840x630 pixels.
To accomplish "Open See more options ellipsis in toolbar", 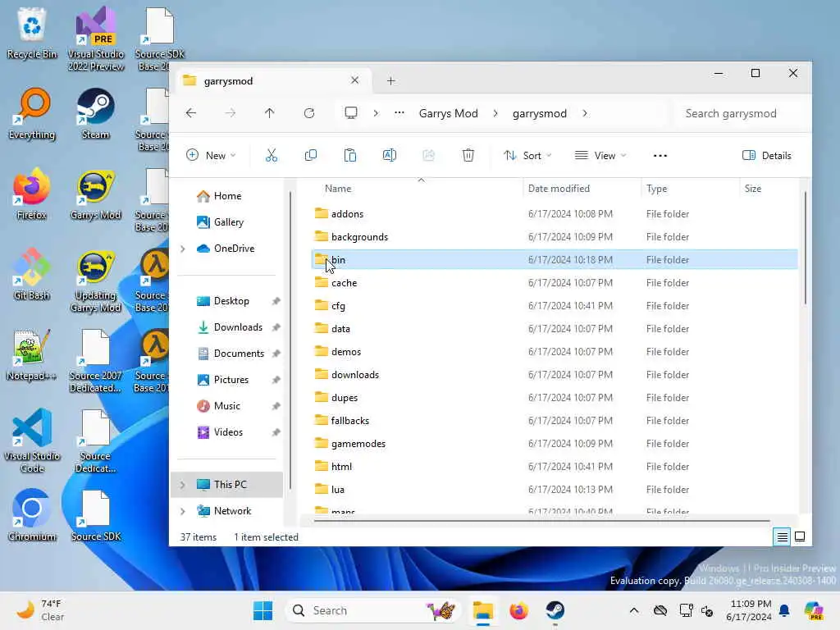I will [660, 155].
